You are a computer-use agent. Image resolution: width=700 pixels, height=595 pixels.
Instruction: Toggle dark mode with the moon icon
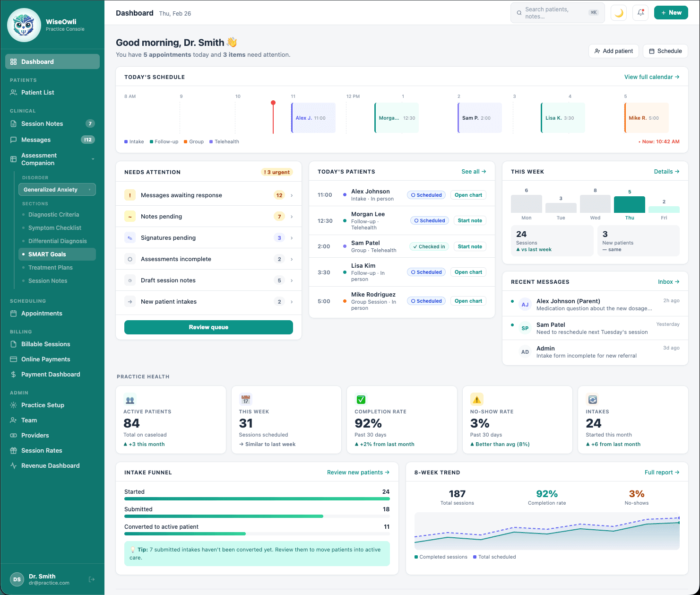(618, 13)
